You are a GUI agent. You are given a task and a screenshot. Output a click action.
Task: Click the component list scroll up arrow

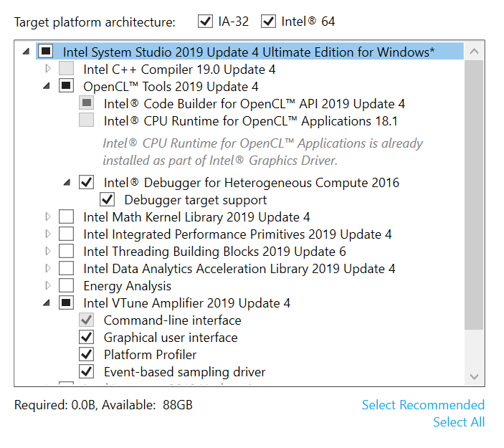[x=474, y=52]
